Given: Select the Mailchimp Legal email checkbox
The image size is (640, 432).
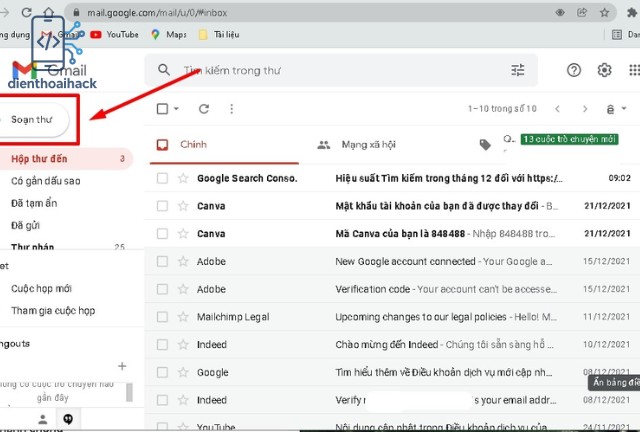Looking at the screenshot, I should 162,317.
